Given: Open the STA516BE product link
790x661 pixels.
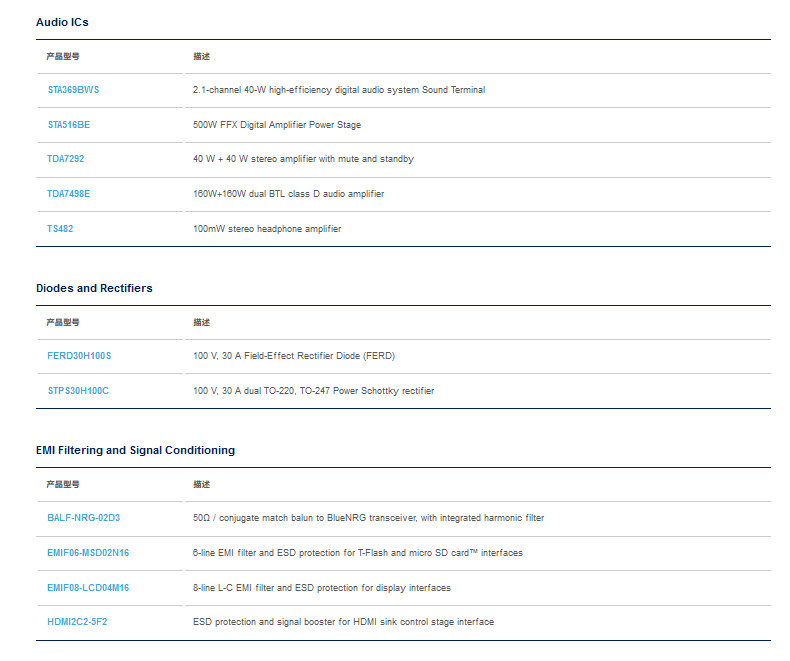Looking at the screenshot, I should click(69, 124).
